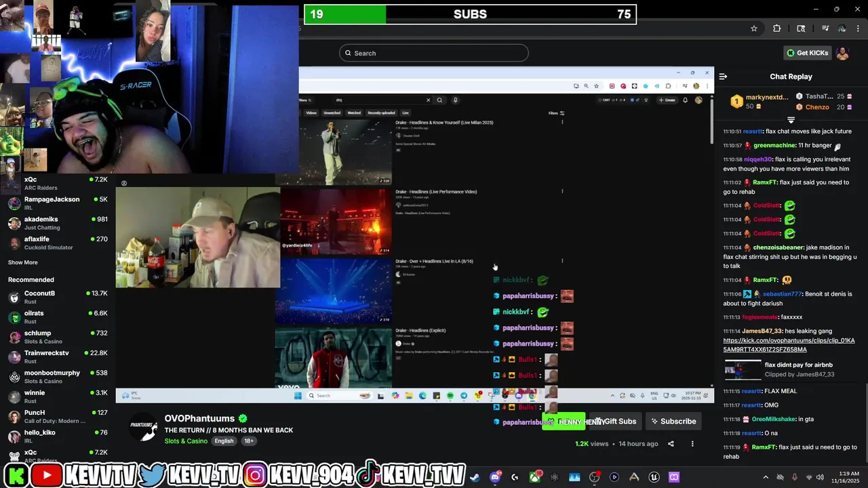Open OVOPhantuums channel avatar
This screenshot has height=488, width=868.
pyautogui.click(x=144, y=428)
